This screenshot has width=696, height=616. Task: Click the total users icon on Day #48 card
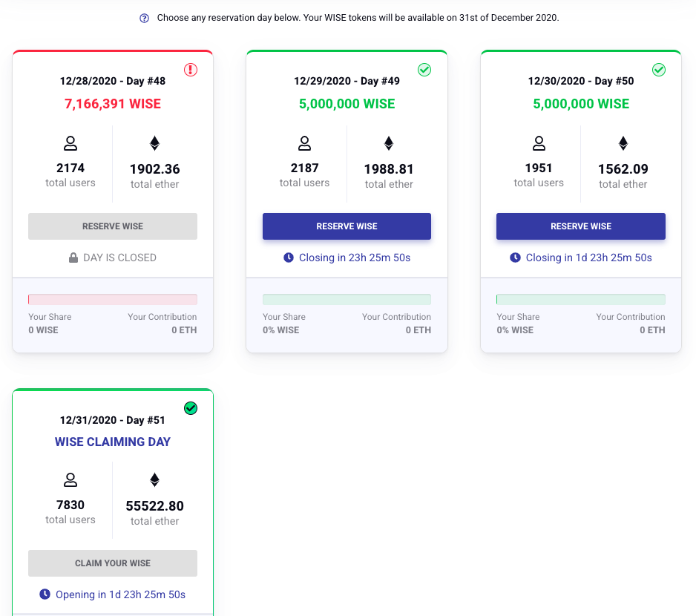pyautogui.click(x=70, y=142)
